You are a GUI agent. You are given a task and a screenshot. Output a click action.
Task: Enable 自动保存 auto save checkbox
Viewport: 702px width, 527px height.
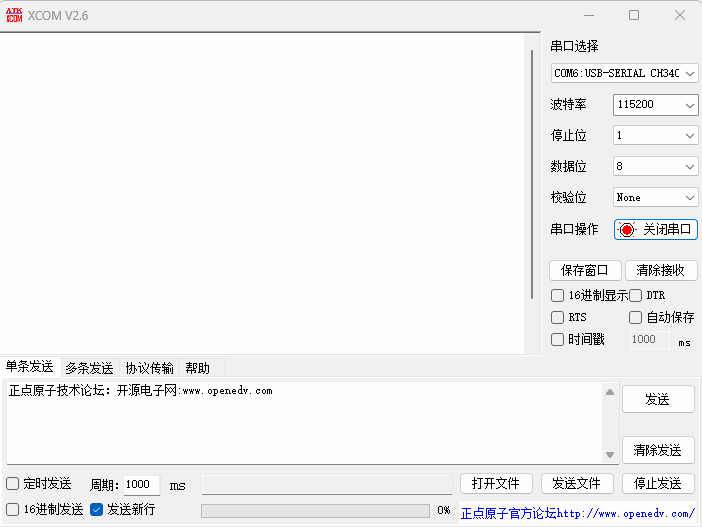click(x=635, y=317)
